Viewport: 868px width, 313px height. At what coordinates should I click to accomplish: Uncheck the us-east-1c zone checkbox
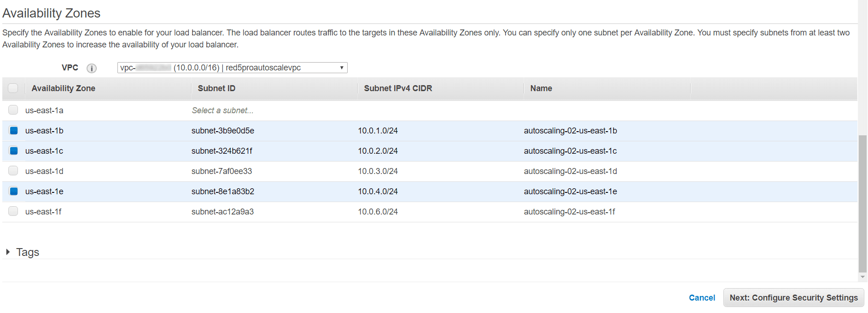pyautogui.click(x=13, y=151)
